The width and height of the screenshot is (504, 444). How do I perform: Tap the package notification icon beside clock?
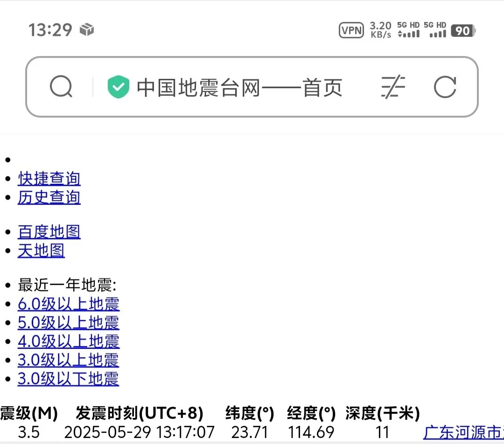pos(87,30)
